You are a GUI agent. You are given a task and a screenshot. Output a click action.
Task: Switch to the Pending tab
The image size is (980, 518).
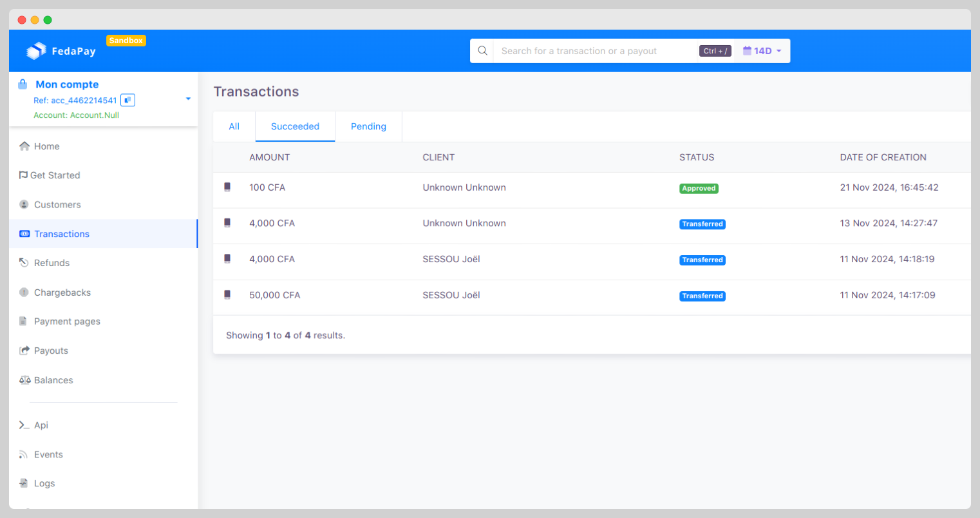(x=368, y=126)
